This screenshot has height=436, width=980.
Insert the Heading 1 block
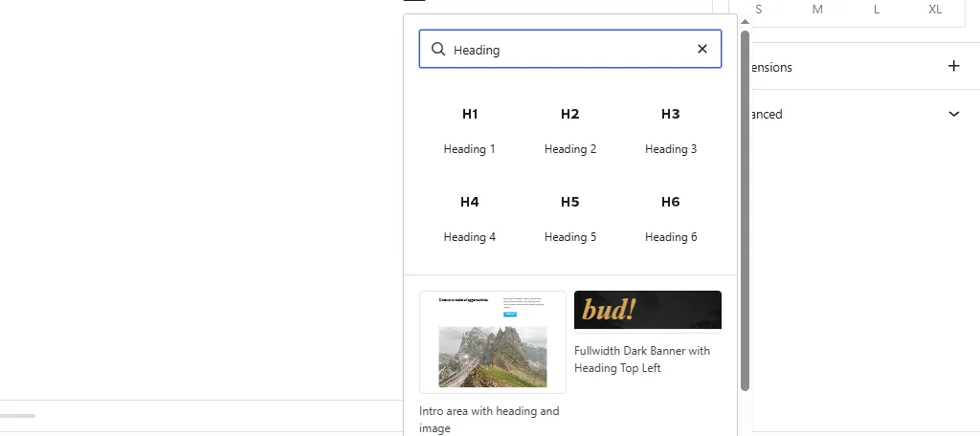pyautogui.click(x=469, y=131)
